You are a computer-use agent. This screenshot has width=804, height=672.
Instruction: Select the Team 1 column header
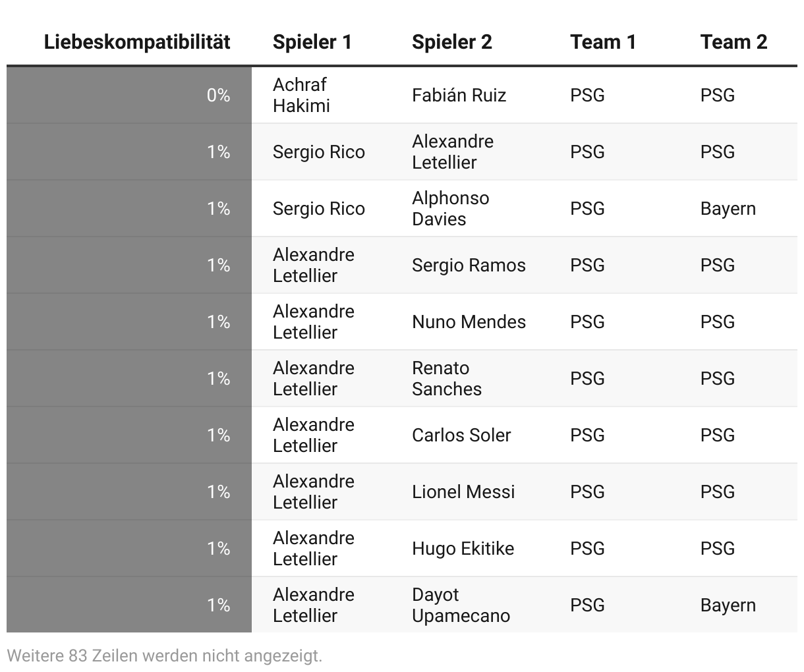(x=603, y=42)
